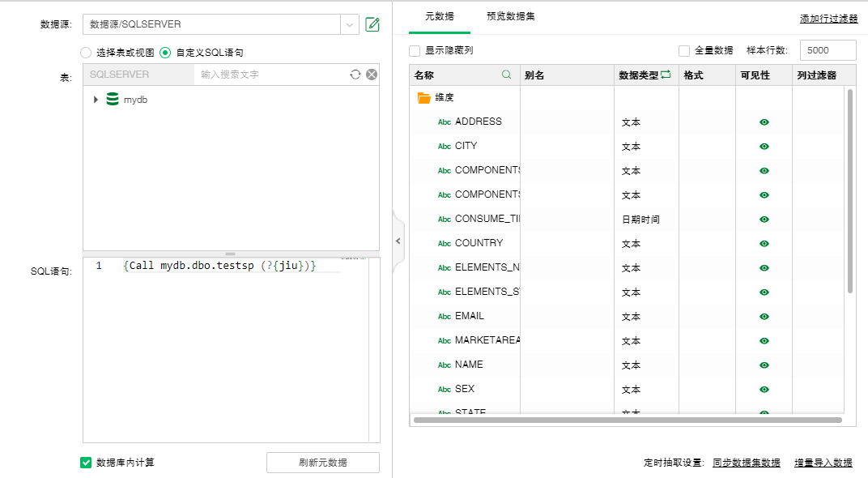Open the 添加行过滤器 link
868x478 pixels.
point(828,19)
